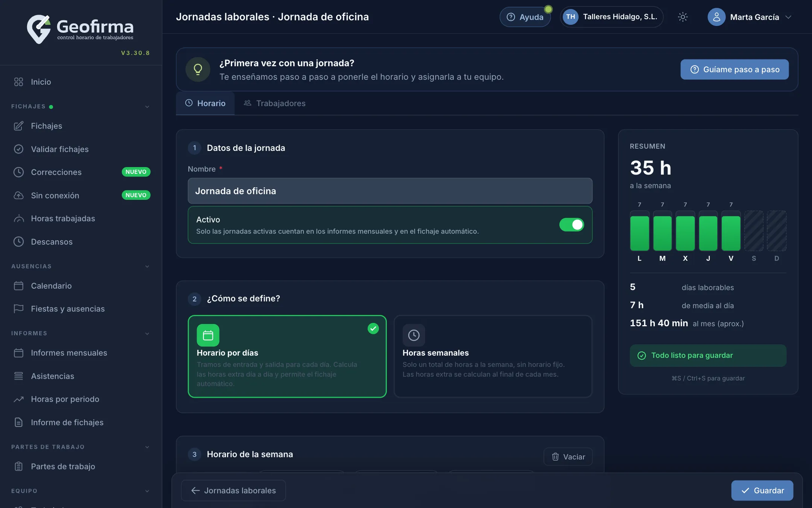Open Asistencias list icon item
Viewport: 812px width, 508px height.
click(x=18, y=376)
